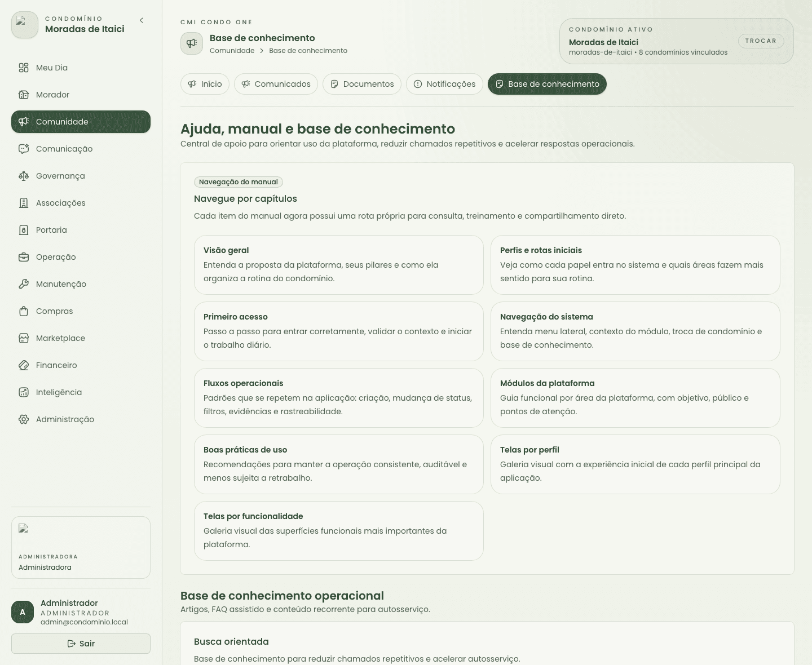Open Meu Dia dashboard icon
The image size is (812, 665).
[x=24, y=68]
